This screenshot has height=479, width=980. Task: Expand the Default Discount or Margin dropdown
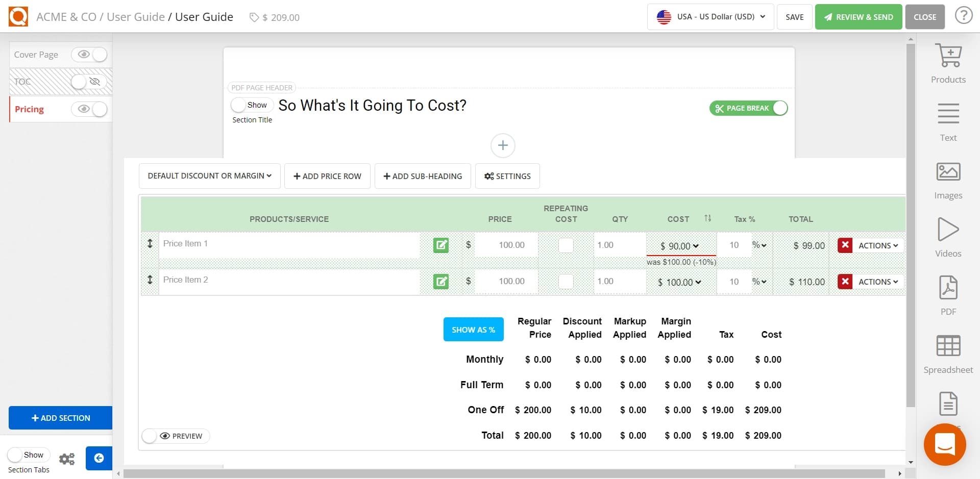209,175
